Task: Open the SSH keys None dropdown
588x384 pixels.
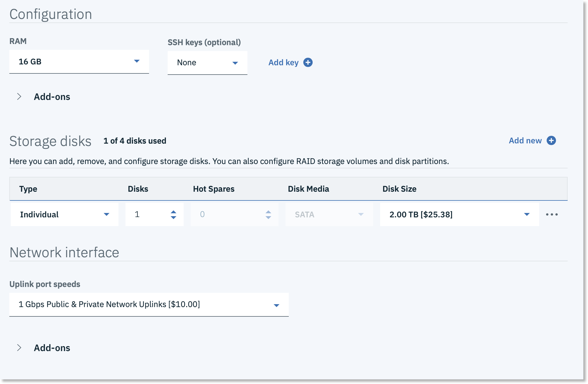Action: [207, 63]
